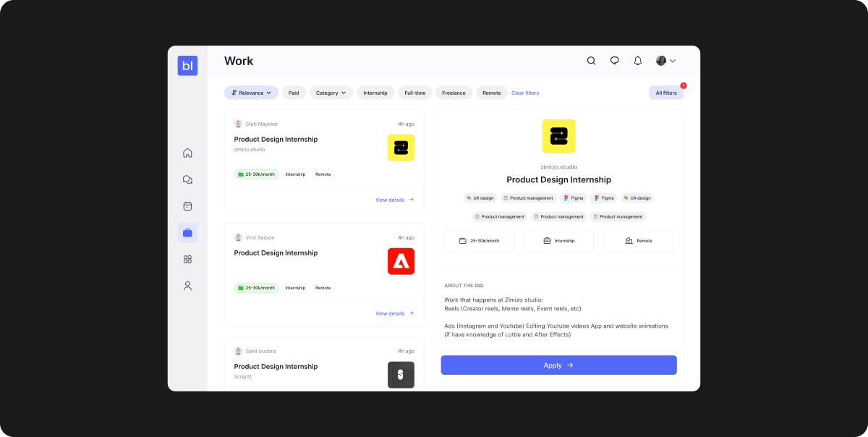Toggle the Full-time filter chip
Viewport: 868px width, 437px height.
click(x=414, y=93)
